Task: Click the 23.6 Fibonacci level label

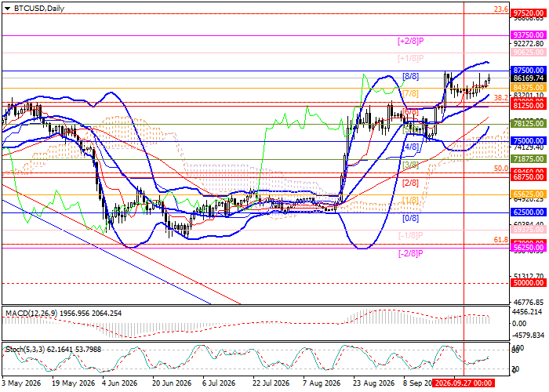Action: point(501,9)
